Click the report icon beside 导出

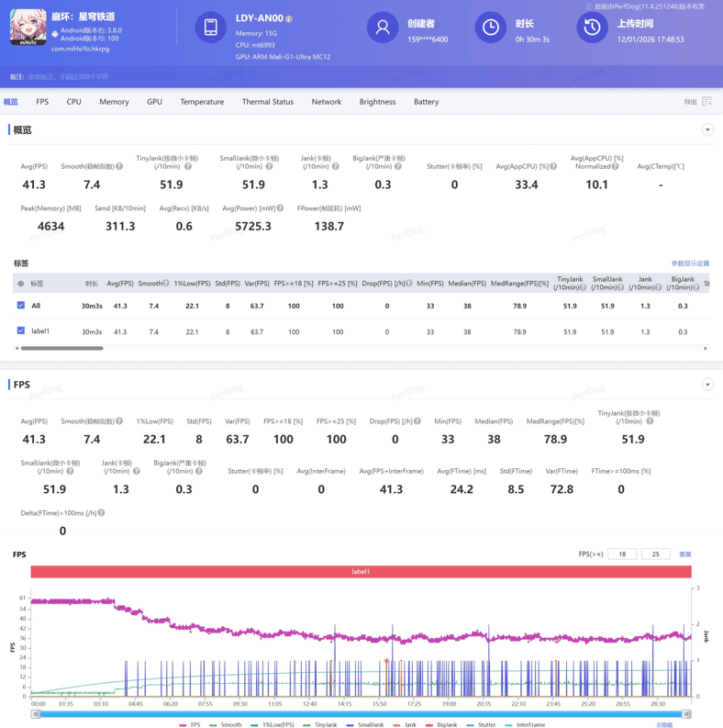tap(707, 102)
